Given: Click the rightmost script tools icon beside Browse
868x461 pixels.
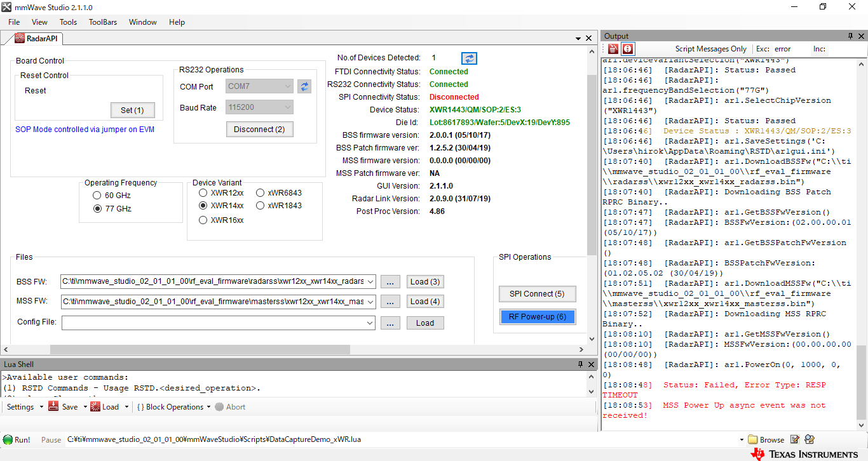Looking at the screenshot, I should click(810, 439).
